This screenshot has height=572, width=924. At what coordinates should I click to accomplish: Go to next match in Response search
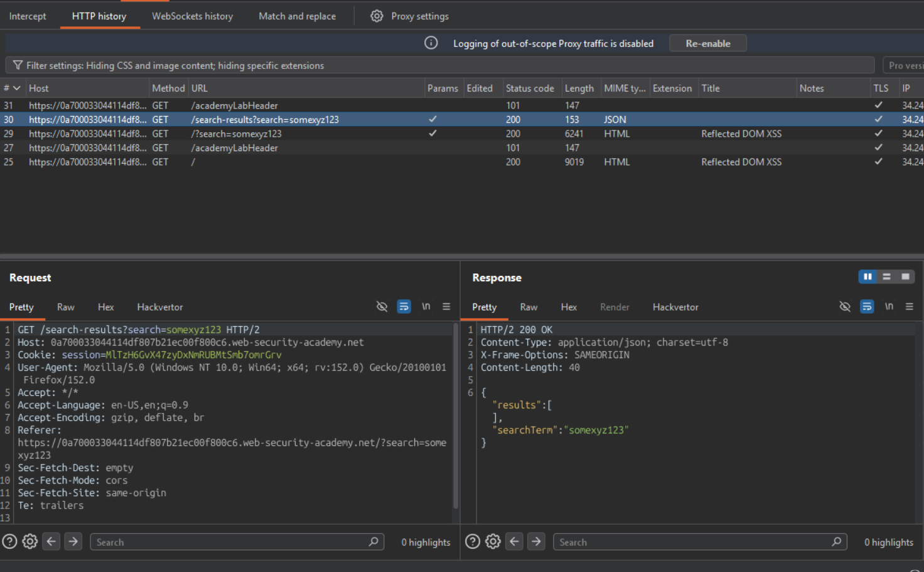(x=536, y=541)
